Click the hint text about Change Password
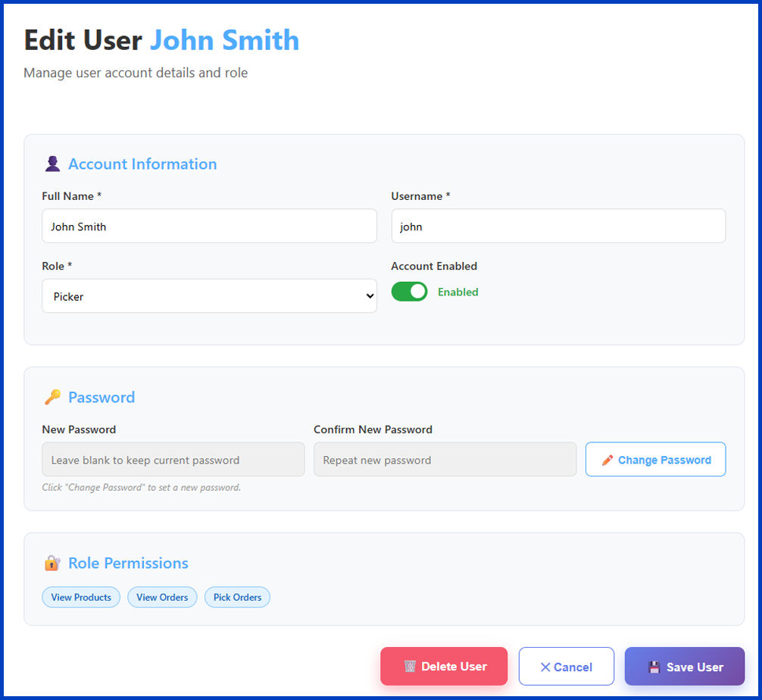Screen dimensions: 762x700 pos(142,487)
